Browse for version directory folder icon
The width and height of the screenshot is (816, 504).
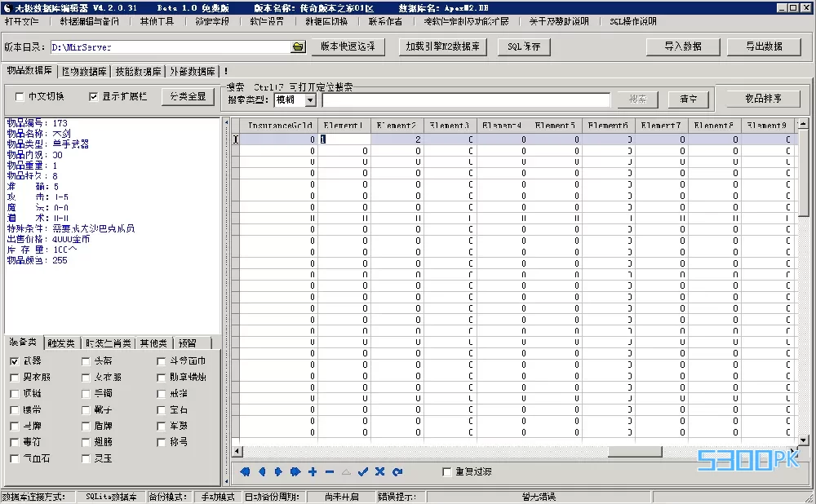point(298,46)
